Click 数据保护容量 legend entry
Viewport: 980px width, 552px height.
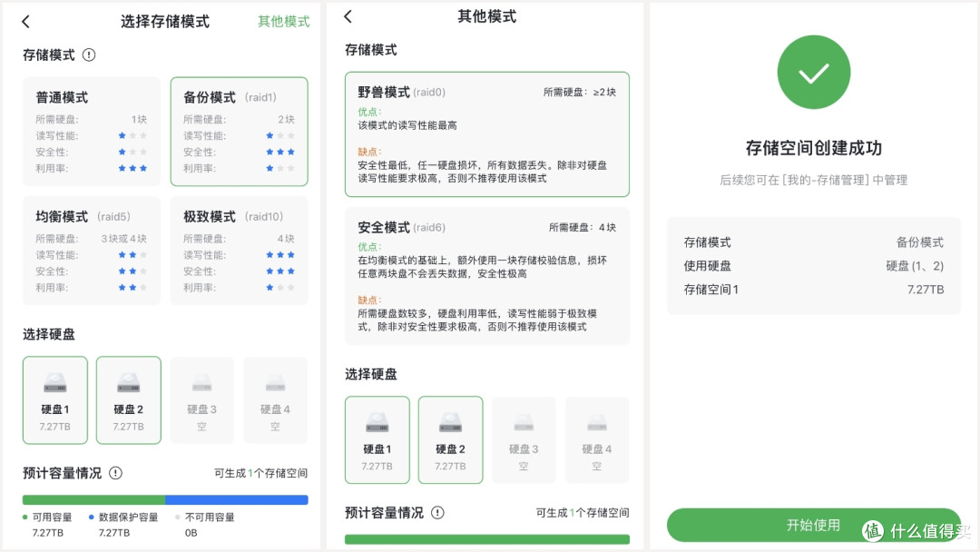pyautogui.click(x=123, y=525)
